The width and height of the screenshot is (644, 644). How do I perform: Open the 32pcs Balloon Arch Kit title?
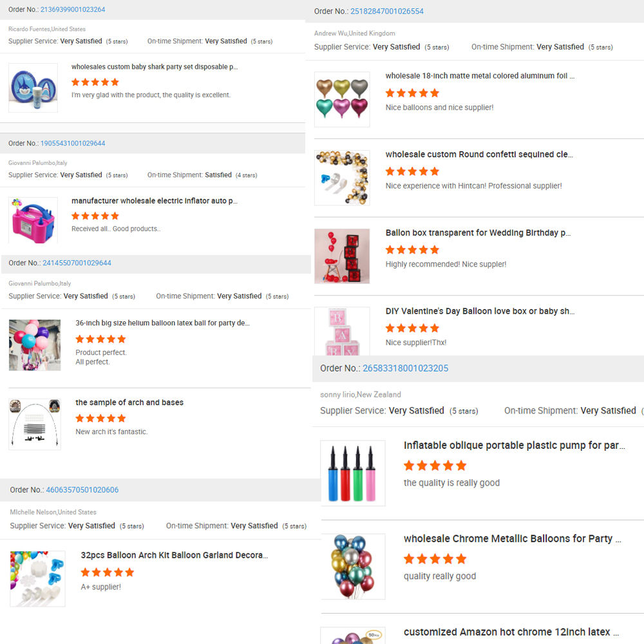pos(175,555)
